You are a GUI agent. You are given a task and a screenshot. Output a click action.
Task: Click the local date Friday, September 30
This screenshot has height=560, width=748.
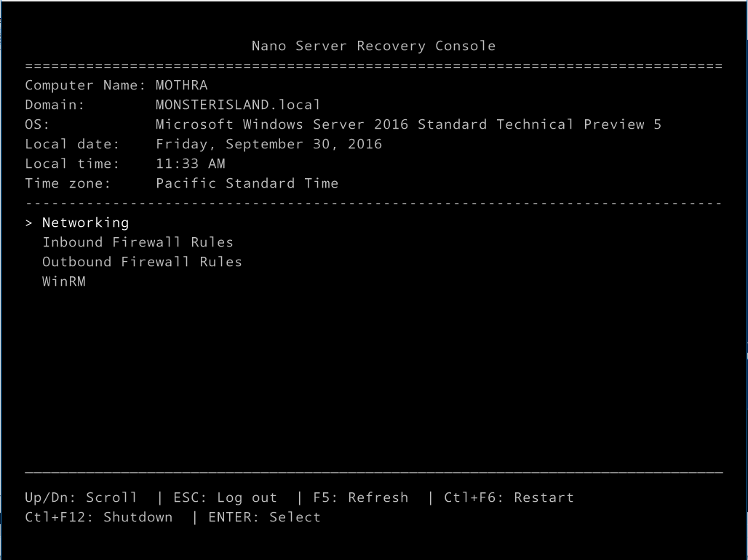click(x=267, y=143)
